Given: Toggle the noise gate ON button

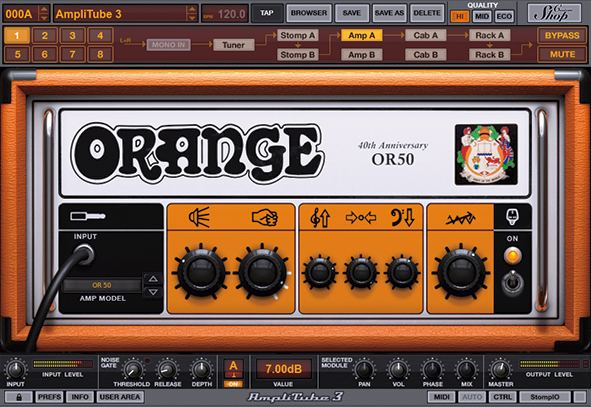Looking at the screenshot, I should click(x=233, y=384).
